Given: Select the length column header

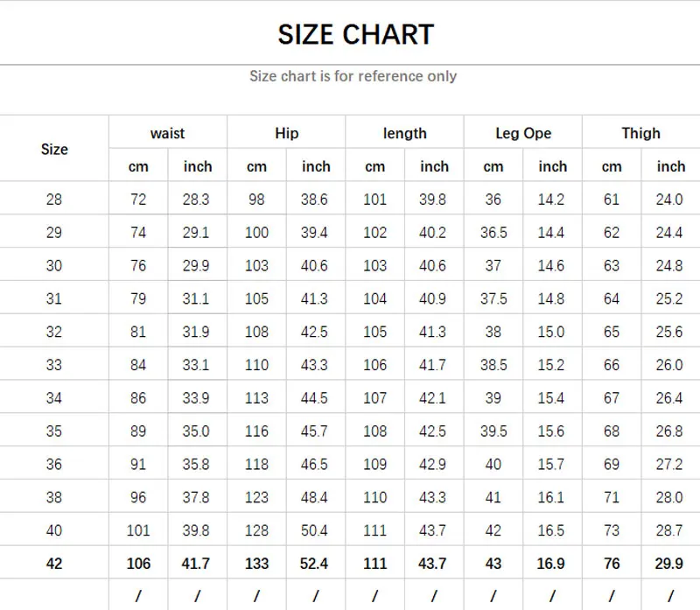Looking at the screenshot, I should click(x=404, y=133).
